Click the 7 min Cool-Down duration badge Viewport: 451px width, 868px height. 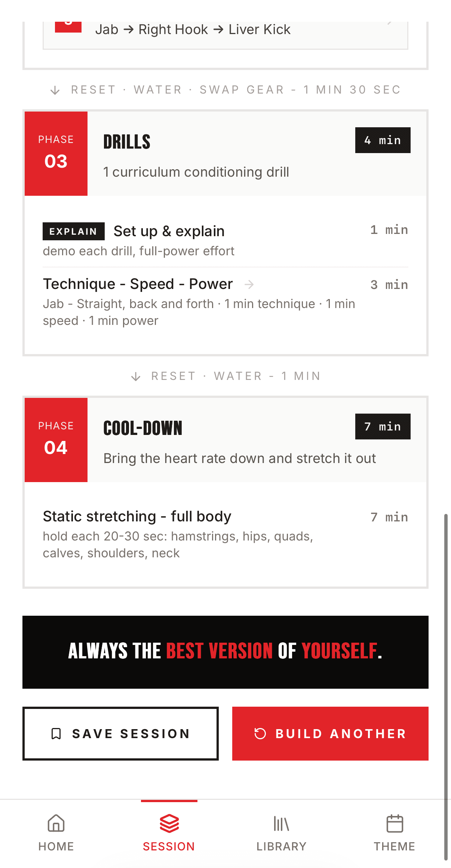(383, 426)
